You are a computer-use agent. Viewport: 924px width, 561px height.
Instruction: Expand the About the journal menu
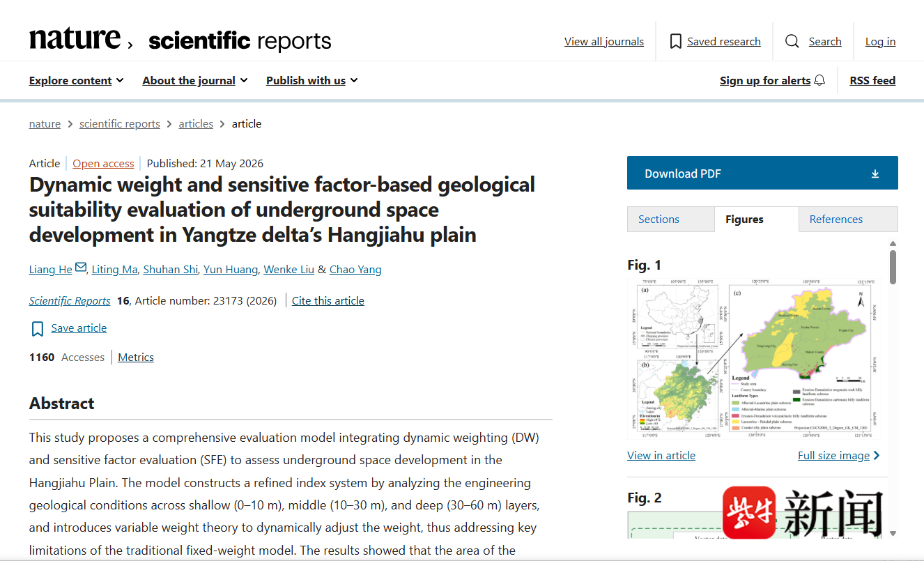pos(195,80)
